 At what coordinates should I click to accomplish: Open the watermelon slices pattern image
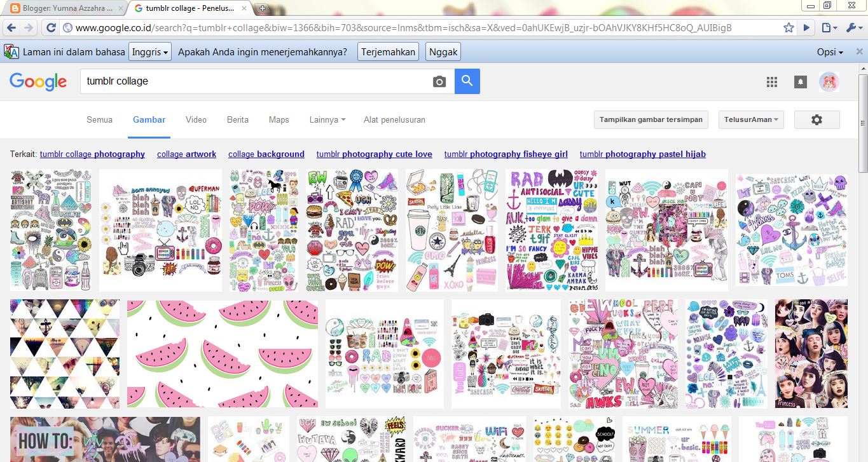(x=222, y=354)
